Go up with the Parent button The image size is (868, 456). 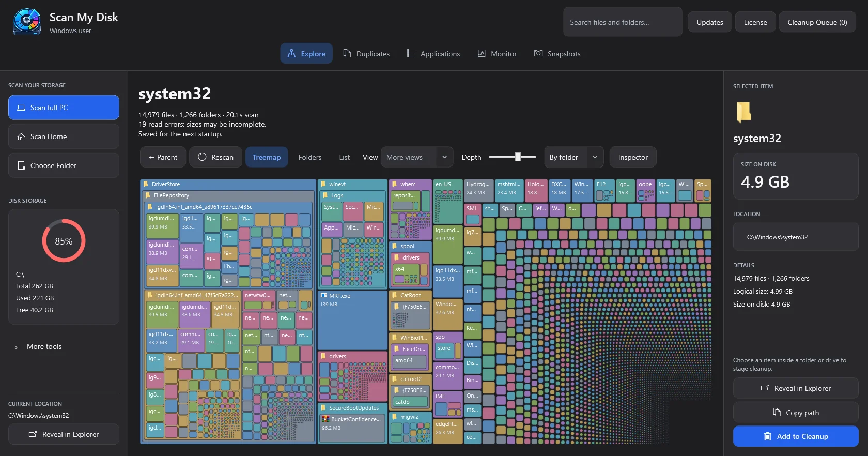(x=163, y=157)
